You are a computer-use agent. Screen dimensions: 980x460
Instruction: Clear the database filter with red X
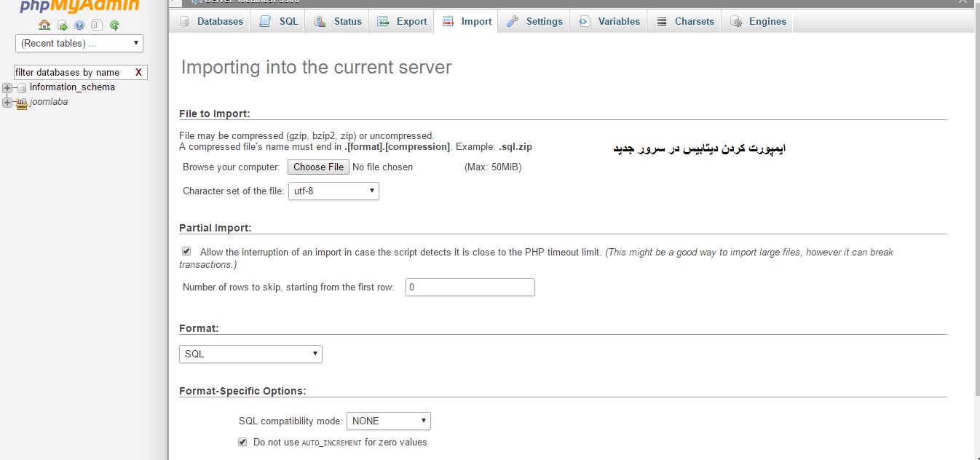tap(138, 72)
